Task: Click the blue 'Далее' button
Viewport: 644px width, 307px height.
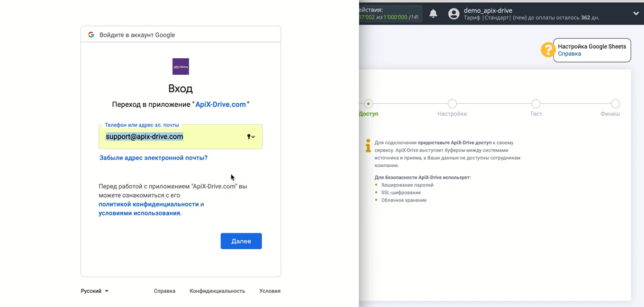Action: (241, 241)
